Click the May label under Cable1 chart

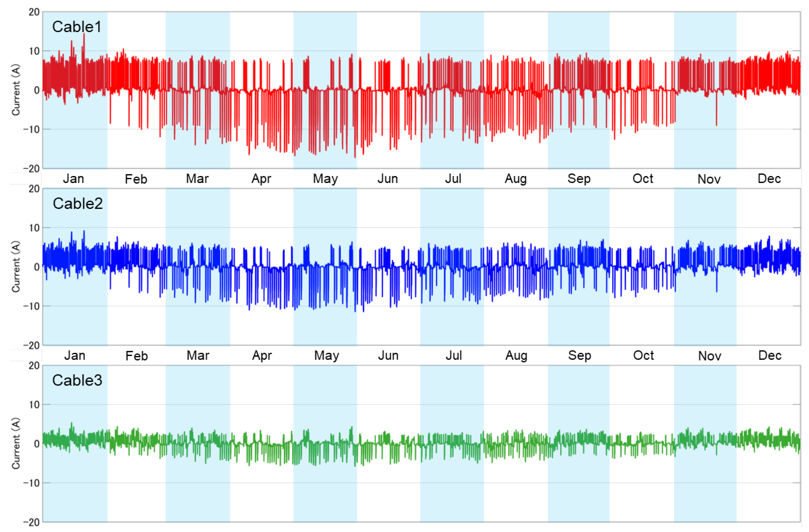pyautogui.click(x=325, y=179)
